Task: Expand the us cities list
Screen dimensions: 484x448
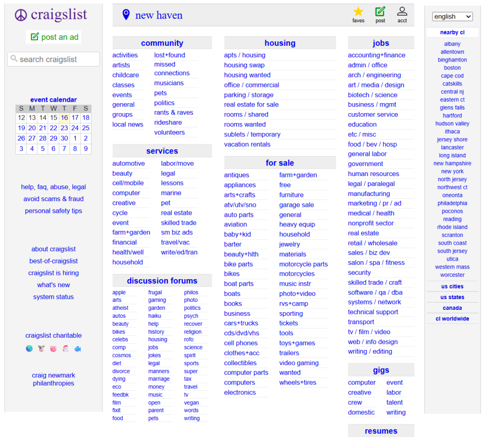Action: [452, 287]
